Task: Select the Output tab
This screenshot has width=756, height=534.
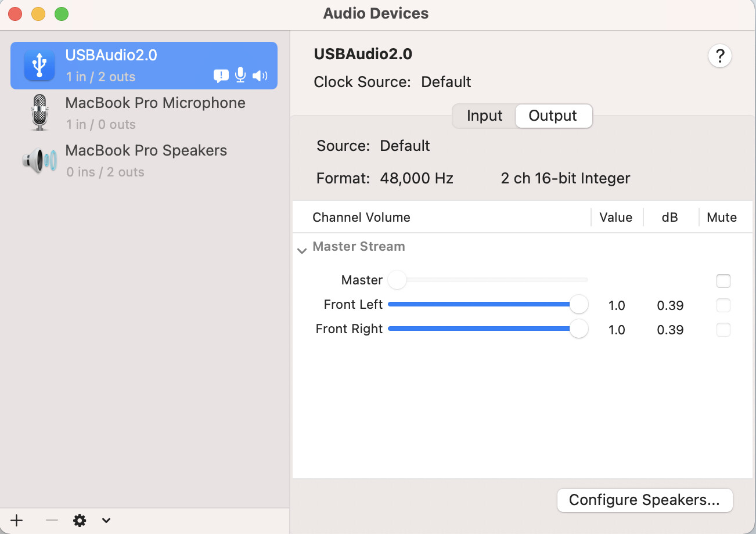Action: [553, 116]
